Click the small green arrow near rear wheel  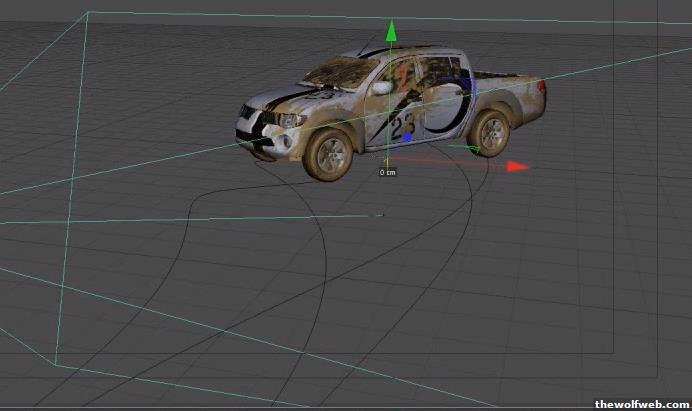click(473, 150)
